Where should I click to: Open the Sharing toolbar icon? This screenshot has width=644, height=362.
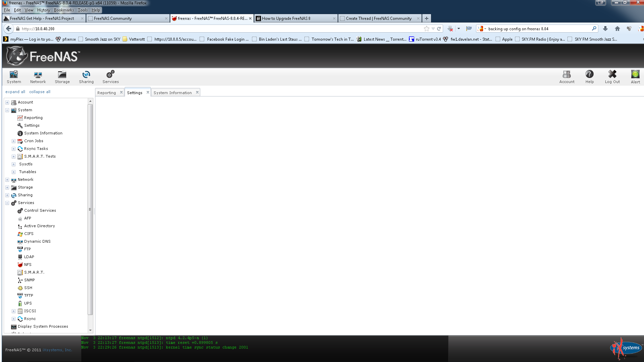coord(86,77)
